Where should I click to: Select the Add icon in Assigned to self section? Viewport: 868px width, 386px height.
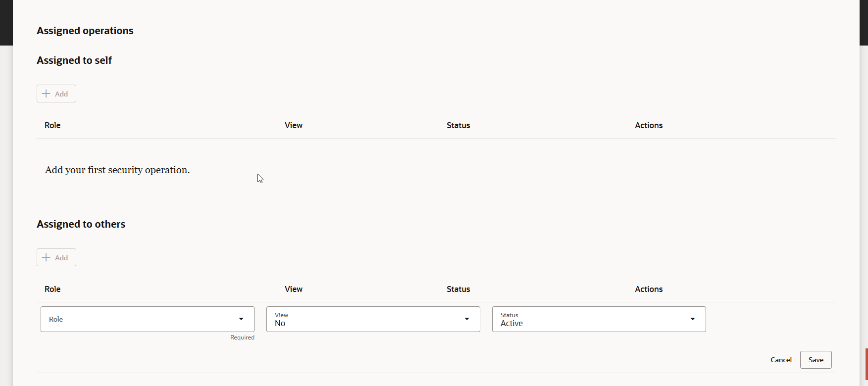coord(46,94)
